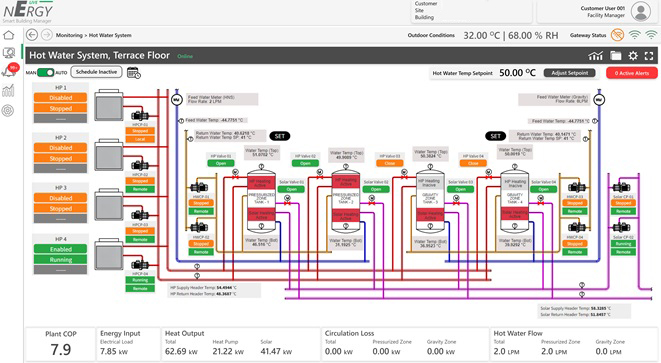Open the home icon in the sidebar

coord(9,35)
